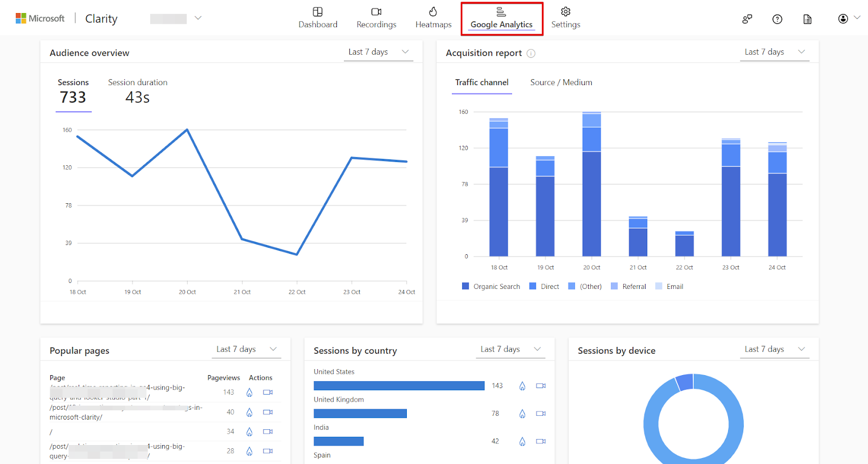Open the Dashboard tab
868x464 pixels.
(x=318, y=18)
